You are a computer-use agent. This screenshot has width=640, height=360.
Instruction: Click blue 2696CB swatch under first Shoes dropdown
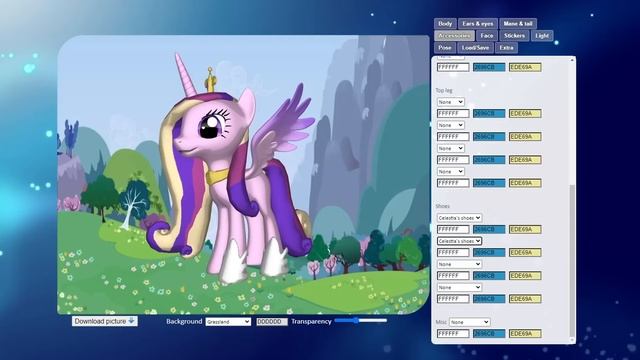pos(489,229)
